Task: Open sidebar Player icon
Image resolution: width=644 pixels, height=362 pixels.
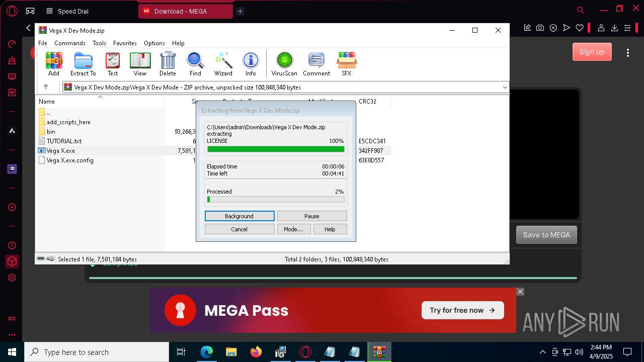Action: (12, 207)
